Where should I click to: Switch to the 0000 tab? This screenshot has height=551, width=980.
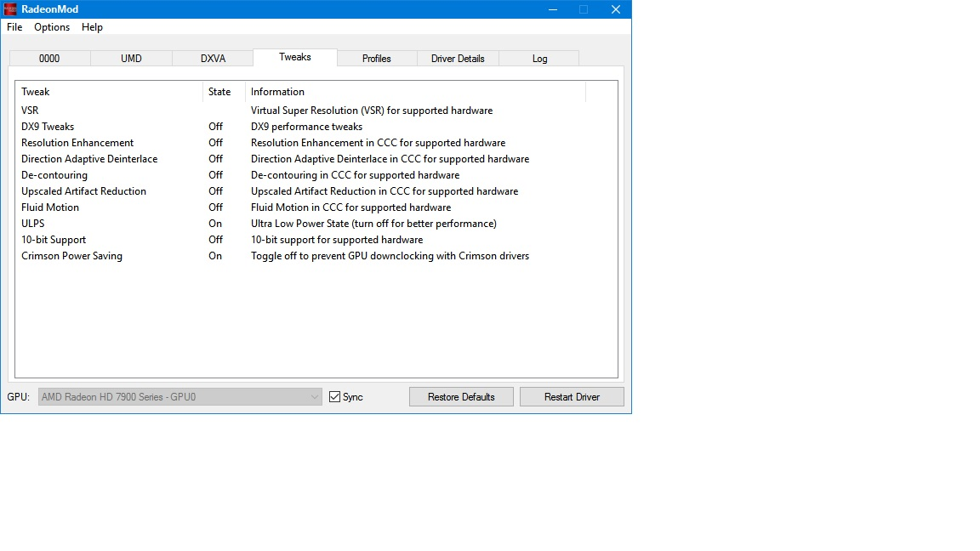(x=49, y=58)
